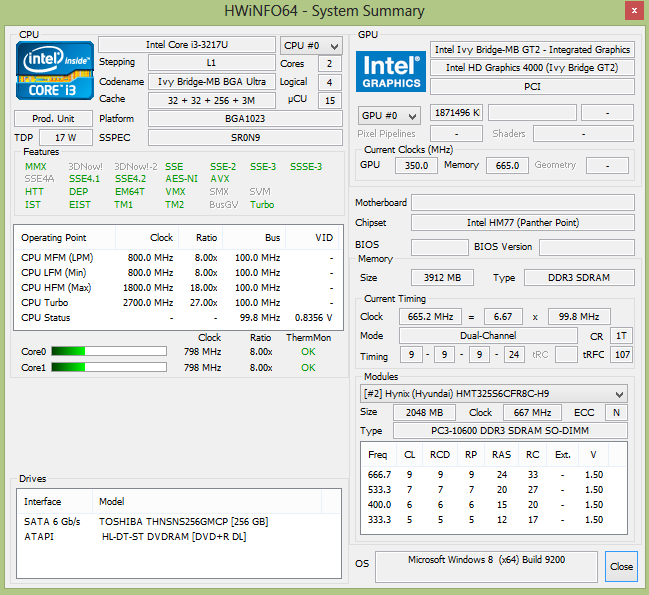Click the Ivy Bridge-MB BGA Ultra codename field
The image size is (649, 595).
pos(211,81)
